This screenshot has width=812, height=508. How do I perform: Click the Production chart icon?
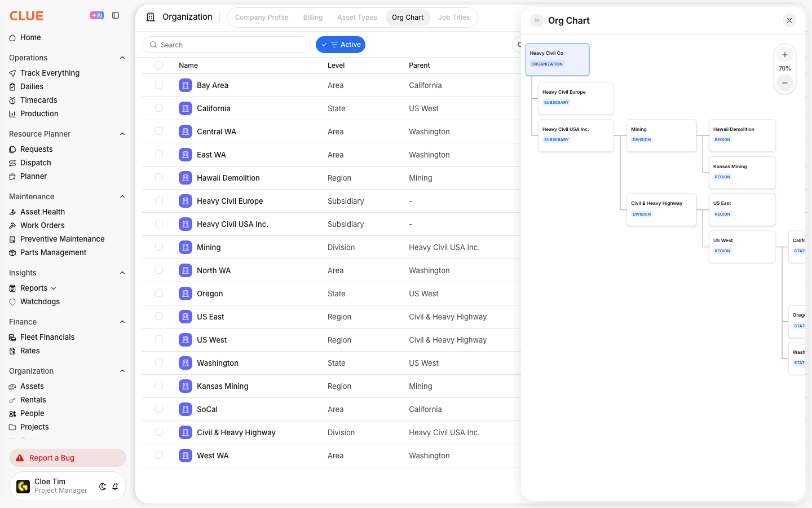pyautogui.click(x=12, y=113)
